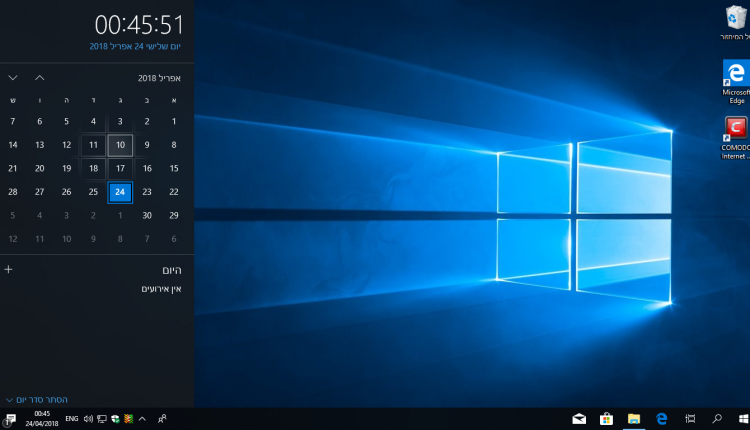This screenshot has height=430, width=750.
Task: Select April 17 in the calendar
Action: click(x=120, y=168)
